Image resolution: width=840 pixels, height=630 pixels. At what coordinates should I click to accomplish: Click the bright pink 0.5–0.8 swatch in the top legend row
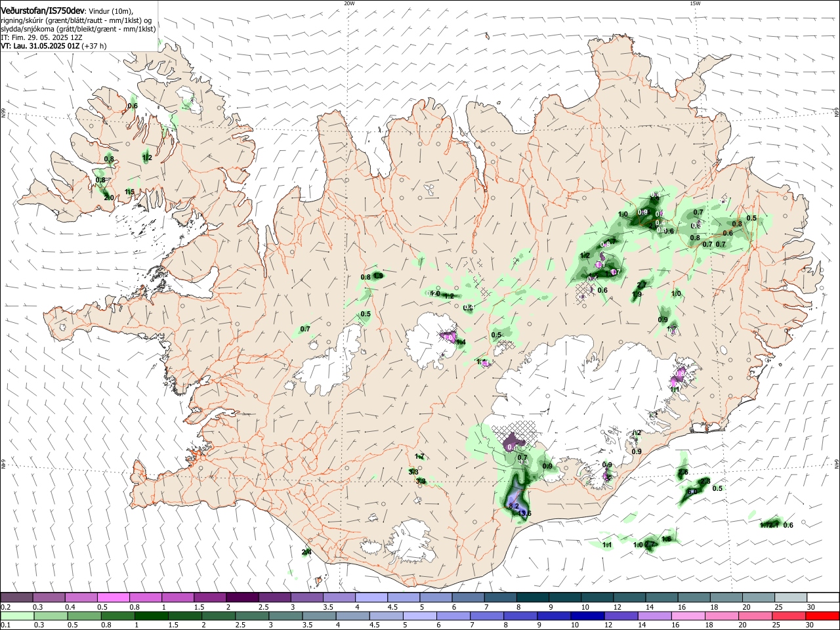tap(114, 597)
